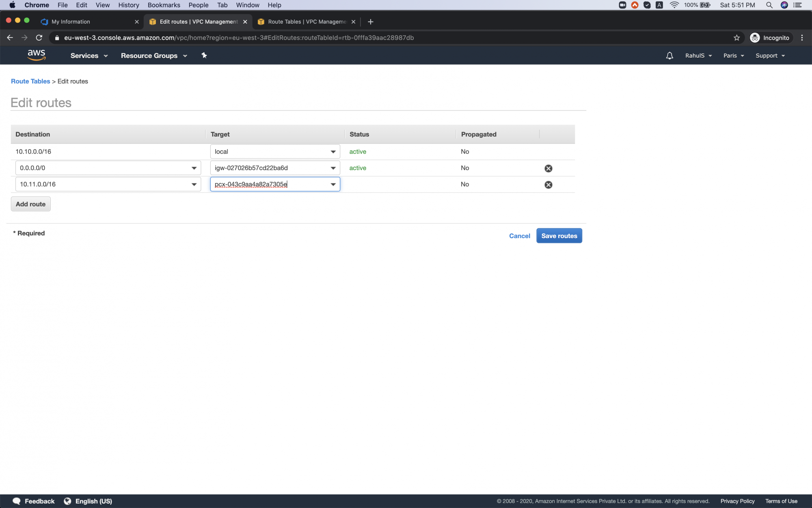Reload the current page
Screen dimensions: 812x508
(x=39, y=37)
